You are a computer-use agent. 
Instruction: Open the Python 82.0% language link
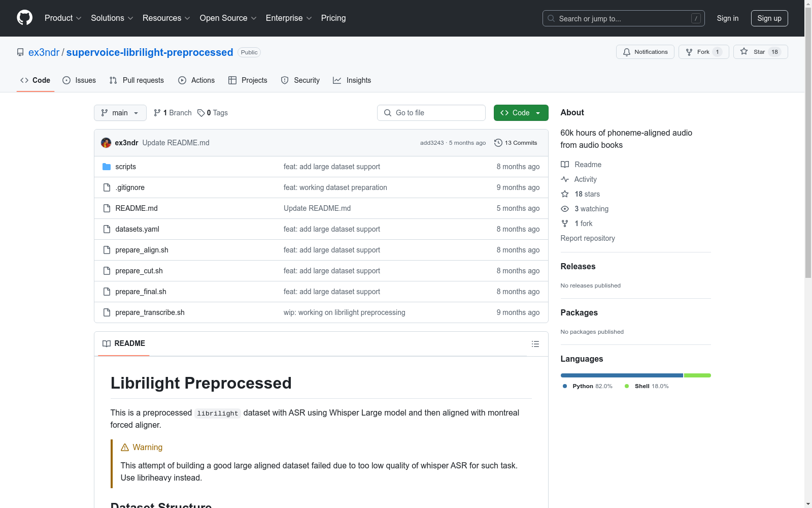[x=588, y=386]
